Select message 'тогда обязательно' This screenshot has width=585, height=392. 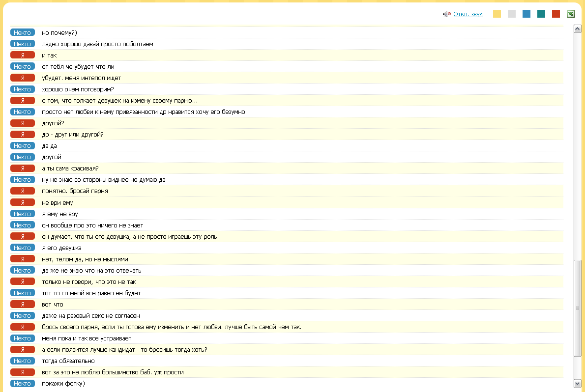(68, 361)
